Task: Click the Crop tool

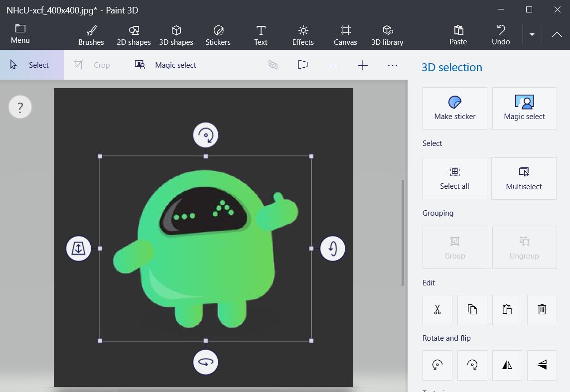Action: pyautogui.click(x=92, y=65)
